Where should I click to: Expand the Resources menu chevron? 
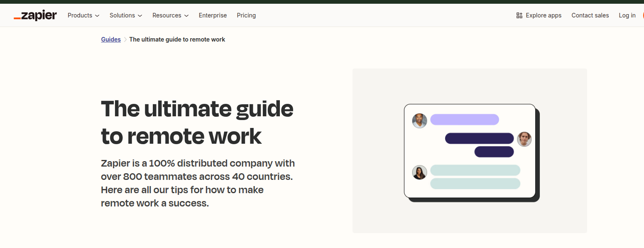pyautogui.click(x=186, y=16)
